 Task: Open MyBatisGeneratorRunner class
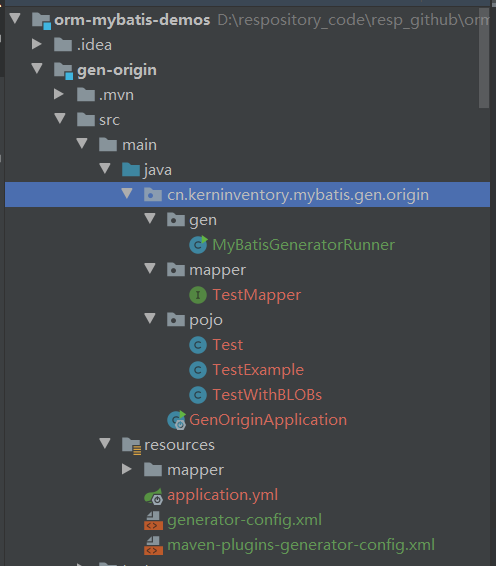point(303,245)
